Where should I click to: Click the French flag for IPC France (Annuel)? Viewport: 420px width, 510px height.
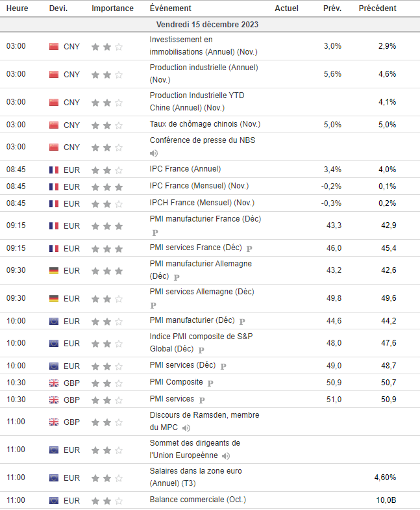54,170
